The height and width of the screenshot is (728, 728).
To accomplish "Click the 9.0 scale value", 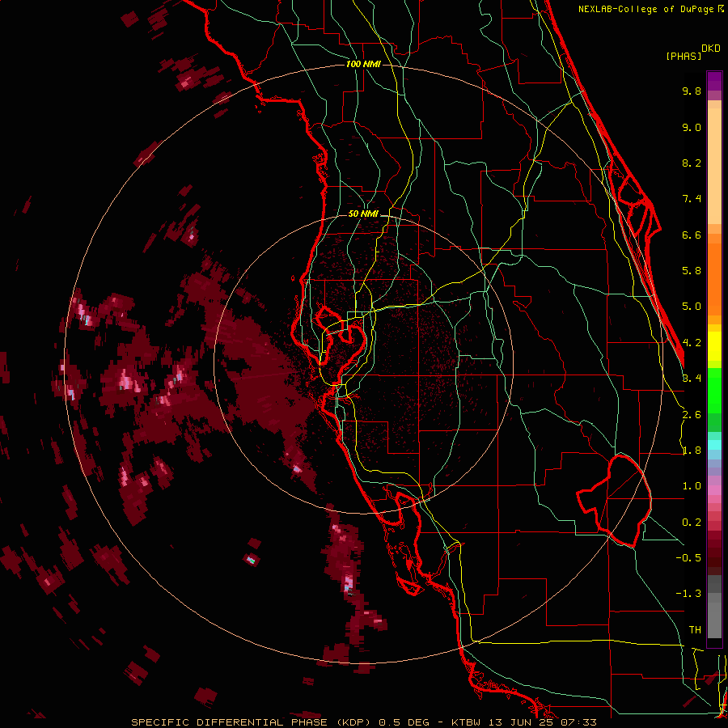I will pos(692,127).
